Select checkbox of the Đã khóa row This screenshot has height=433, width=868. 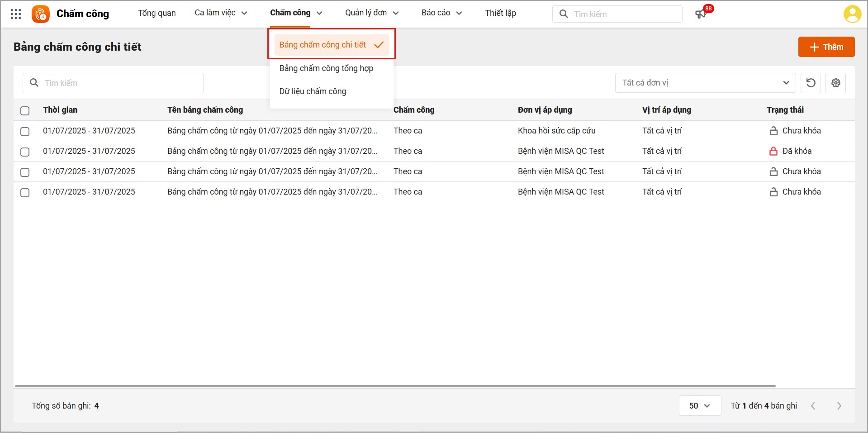(25, 152)
